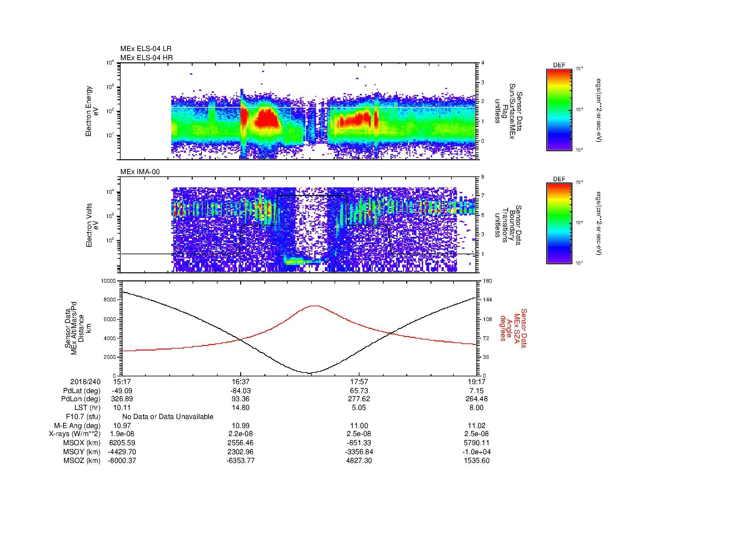Image resolution: width=756 pixels, height=534 pixels.
Task: Click the top colorbar units 'ergs/(cm**2-sr-sec-eV)'
Action: pyautogui.click(x=599, y=110)
